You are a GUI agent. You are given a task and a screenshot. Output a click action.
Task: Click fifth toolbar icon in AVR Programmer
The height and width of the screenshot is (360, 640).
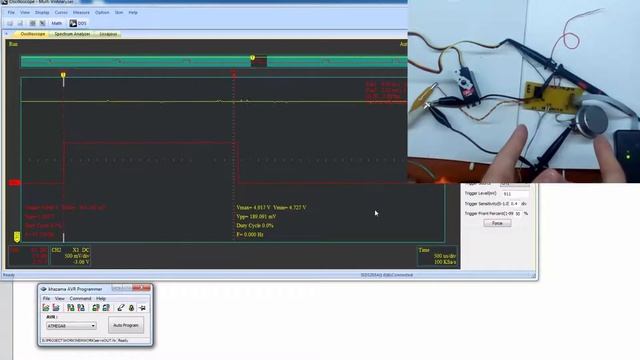(96, 308)
